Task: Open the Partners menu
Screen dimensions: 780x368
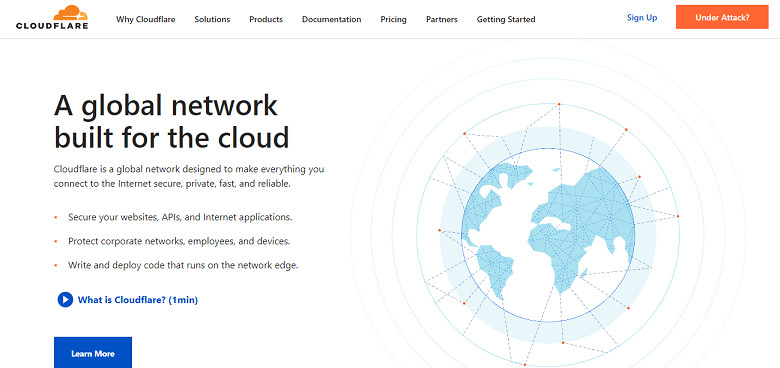Action: coord(442,19)
